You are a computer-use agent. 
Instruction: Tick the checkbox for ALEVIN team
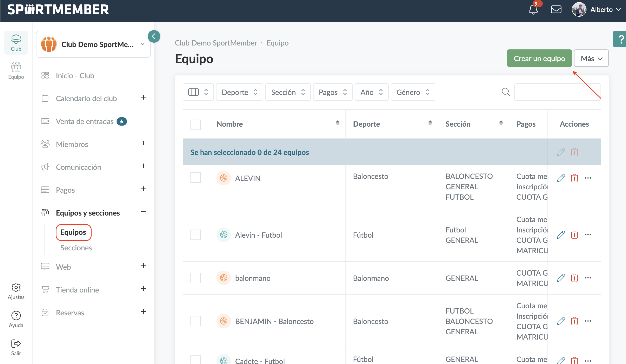[195, 178]
